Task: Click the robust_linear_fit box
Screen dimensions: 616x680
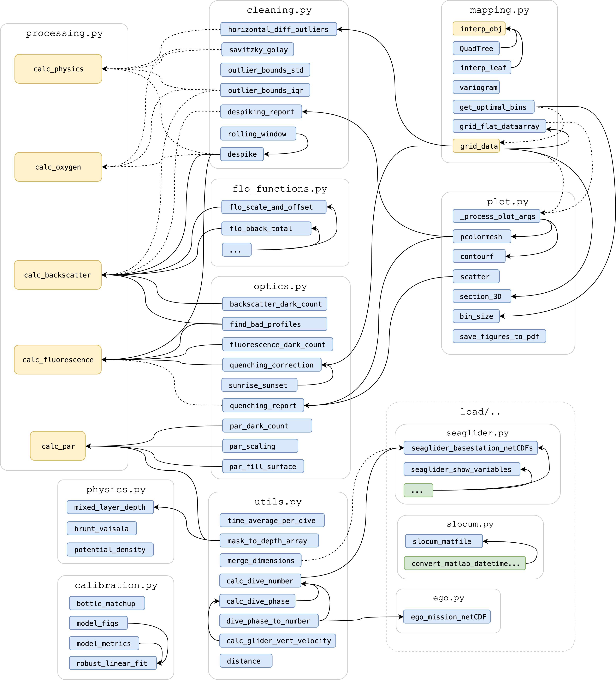Action: pos(113,663)
